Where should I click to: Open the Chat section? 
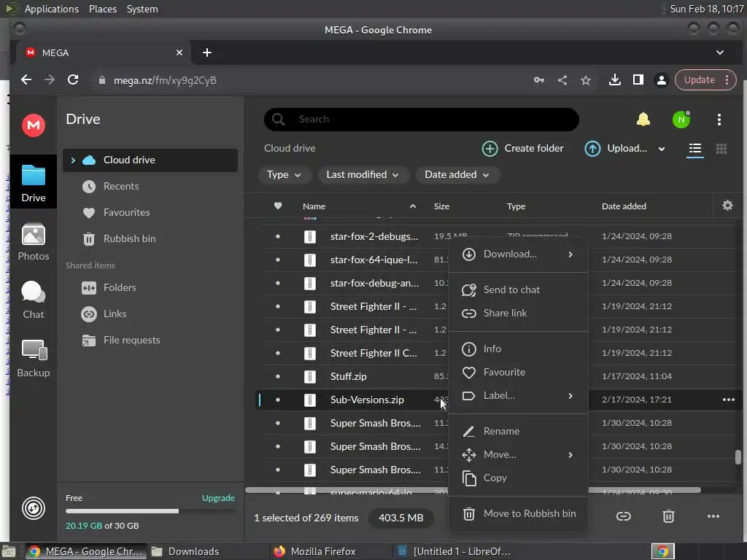pos(34,300)
